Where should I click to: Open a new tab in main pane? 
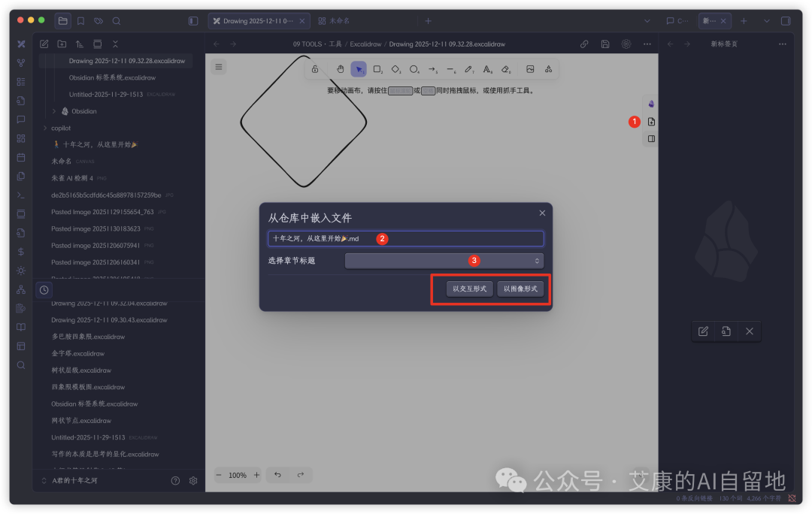tap(429, 21)
